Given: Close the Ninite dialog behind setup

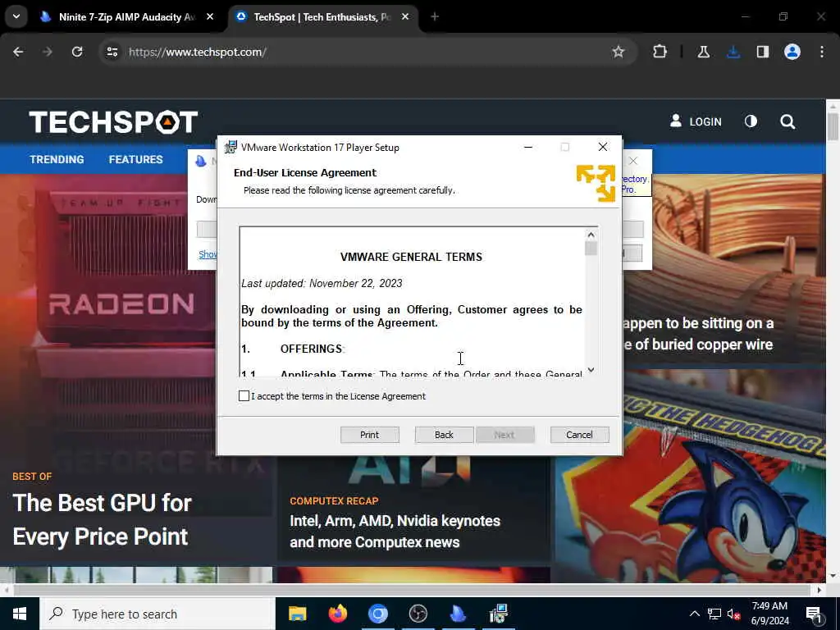Looking at the screenshot, I should [633, 161].
